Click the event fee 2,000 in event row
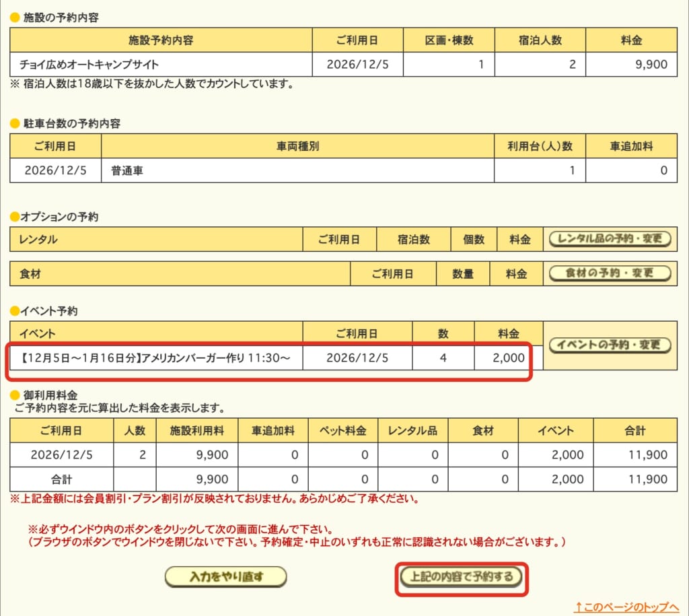The width and height of the screenshot is (689, 616). click(509, 358)
